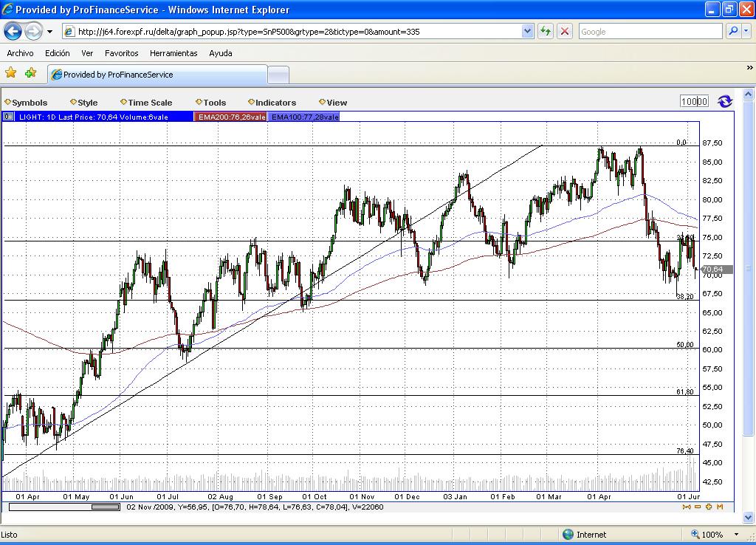Zoom out chart with orange minus icon
This screenshot has width=756, height=545.
pos(698,507)
